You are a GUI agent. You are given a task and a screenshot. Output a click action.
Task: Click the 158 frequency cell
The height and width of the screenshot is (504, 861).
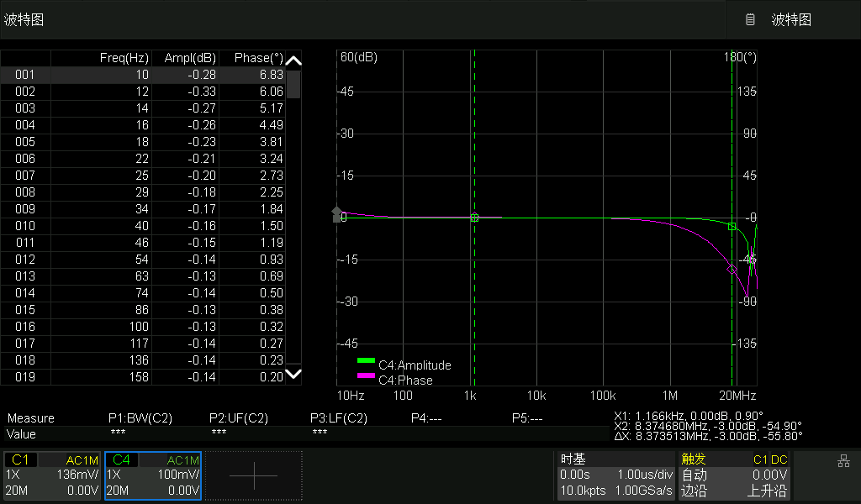coord(139,377)
